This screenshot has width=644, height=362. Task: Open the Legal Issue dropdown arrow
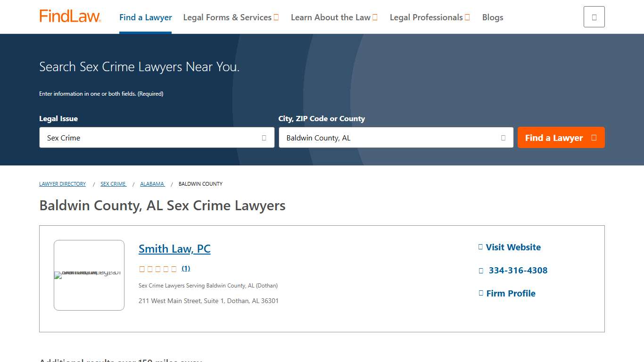pyautogui.click(x=264, y=138)
